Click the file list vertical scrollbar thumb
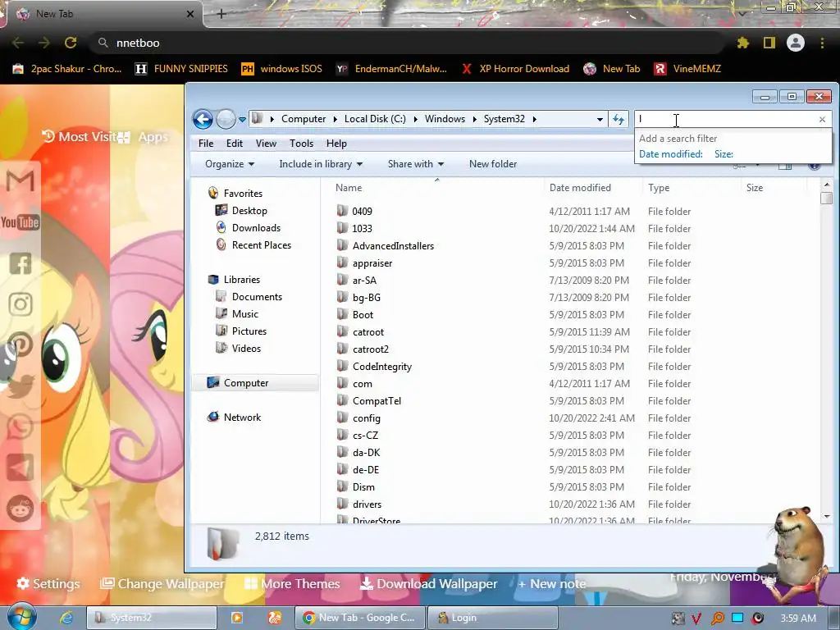840x630 pixels. tap(827, 198)
